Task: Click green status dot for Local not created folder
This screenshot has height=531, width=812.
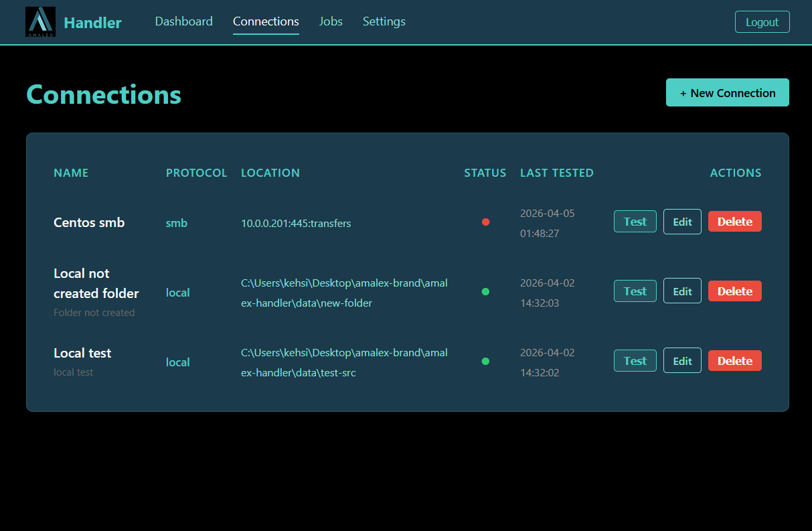Action: click(x=485, y=291)
